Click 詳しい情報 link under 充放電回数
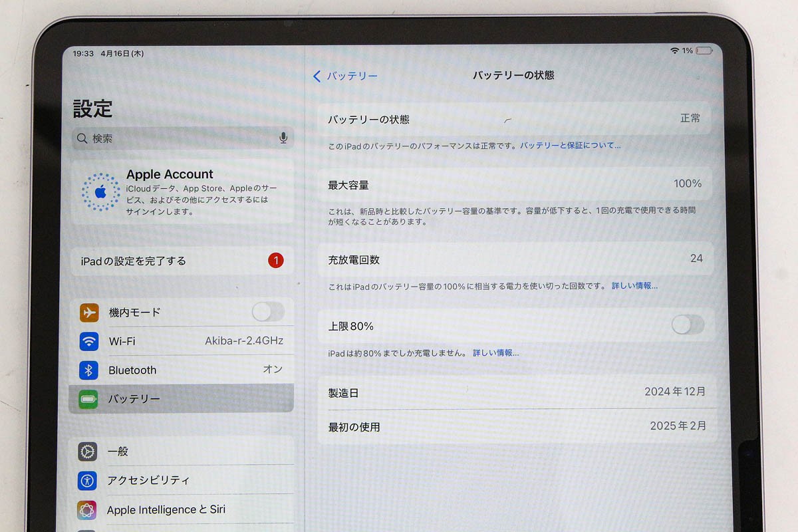Viewport: 798px width, 532px height. click(x=634, y=285)
